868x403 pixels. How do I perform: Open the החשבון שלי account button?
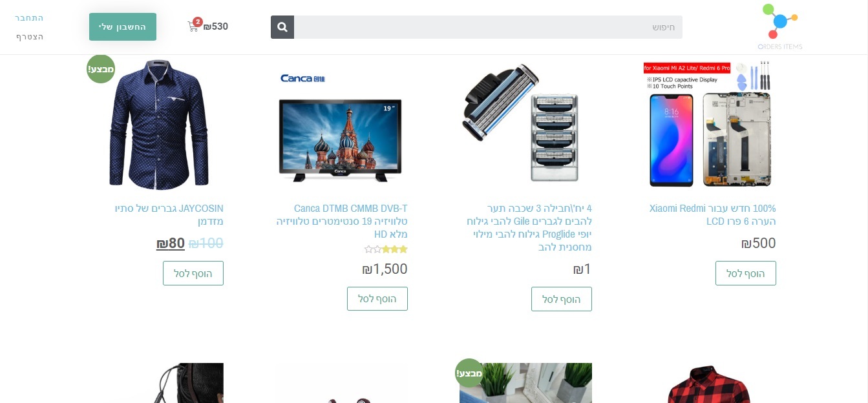click(x=123, y=26)
